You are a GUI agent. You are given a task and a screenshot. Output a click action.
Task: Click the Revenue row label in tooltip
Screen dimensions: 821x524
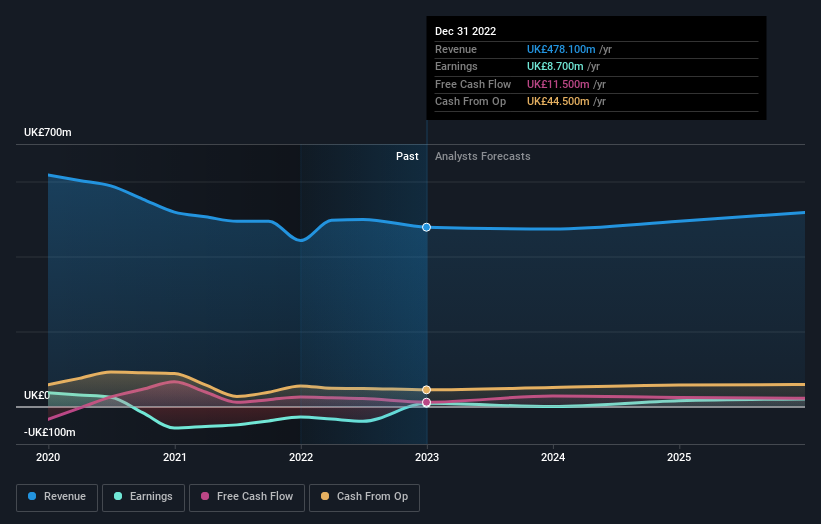pos(456,49)
